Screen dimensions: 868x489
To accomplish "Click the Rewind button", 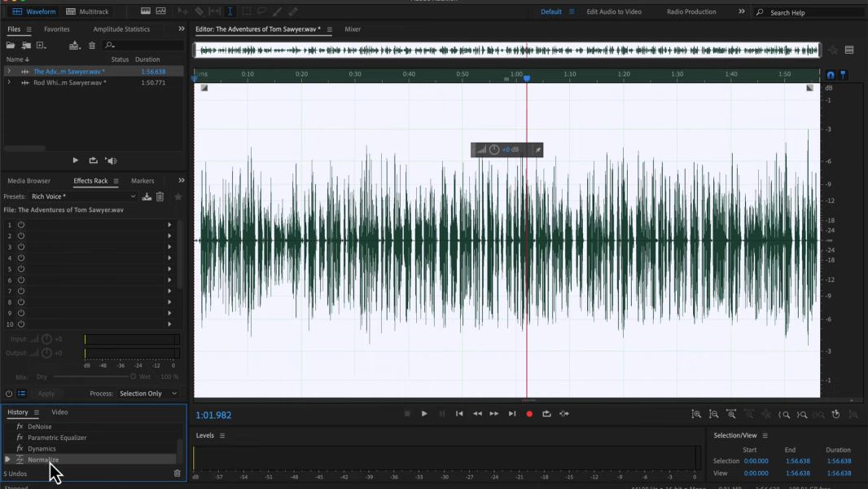I will pyautogui.click(x=476, y=414).
